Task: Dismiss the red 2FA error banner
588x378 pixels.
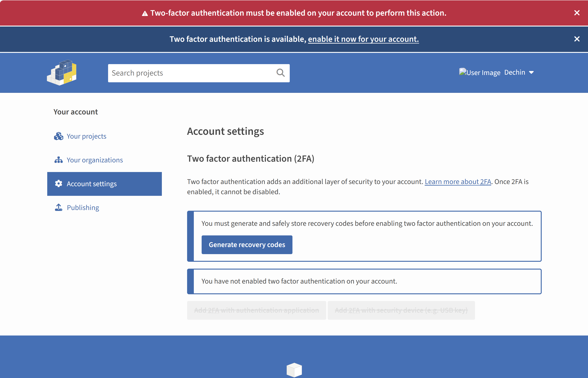Action: 577,13
